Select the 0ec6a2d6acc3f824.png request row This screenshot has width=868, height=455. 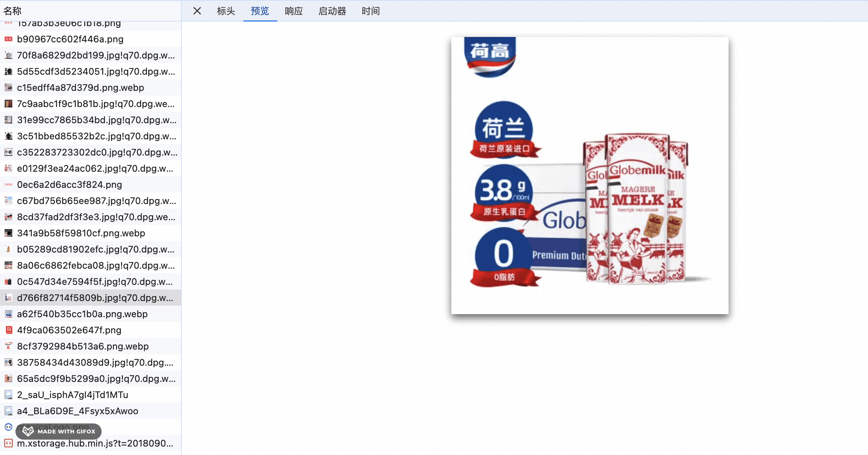coord(69,184)
